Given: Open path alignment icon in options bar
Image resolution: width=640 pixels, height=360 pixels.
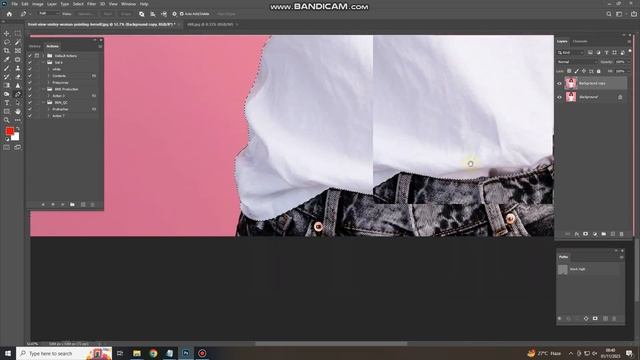Looking at the screenshot, I should [153, 14].
